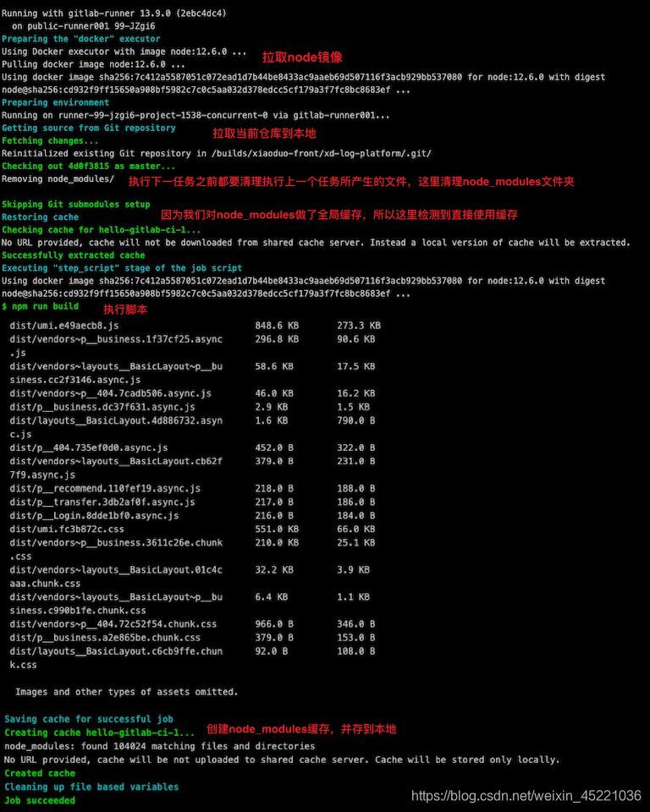Select file "dist/p__recommend.110fef19.async.js"
650x812 pixels.
point(105,489)
